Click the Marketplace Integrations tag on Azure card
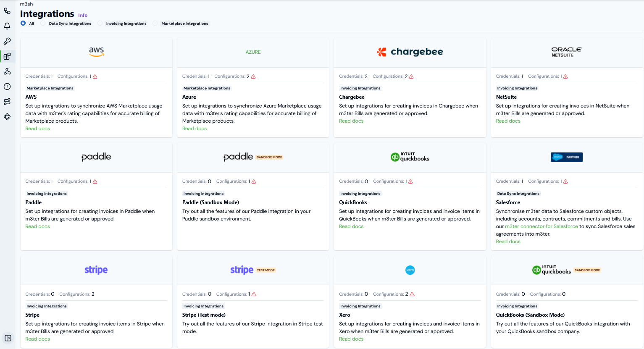The height and width of the screenshot is (349, 644). [x=207, y=88]
